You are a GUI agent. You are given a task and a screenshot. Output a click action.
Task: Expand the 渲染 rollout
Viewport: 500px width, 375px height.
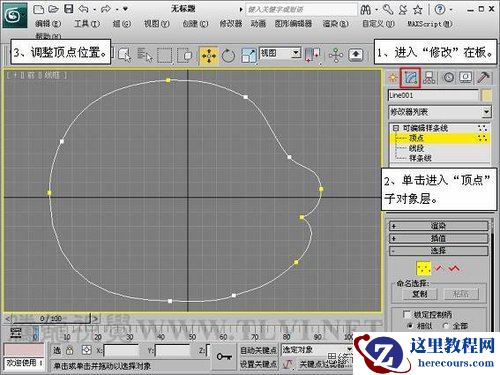pyautogui.click(x=439, y=226)
